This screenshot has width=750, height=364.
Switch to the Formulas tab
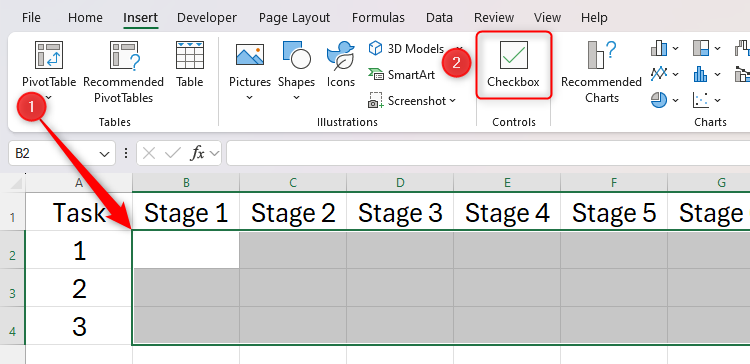[378, 18]
